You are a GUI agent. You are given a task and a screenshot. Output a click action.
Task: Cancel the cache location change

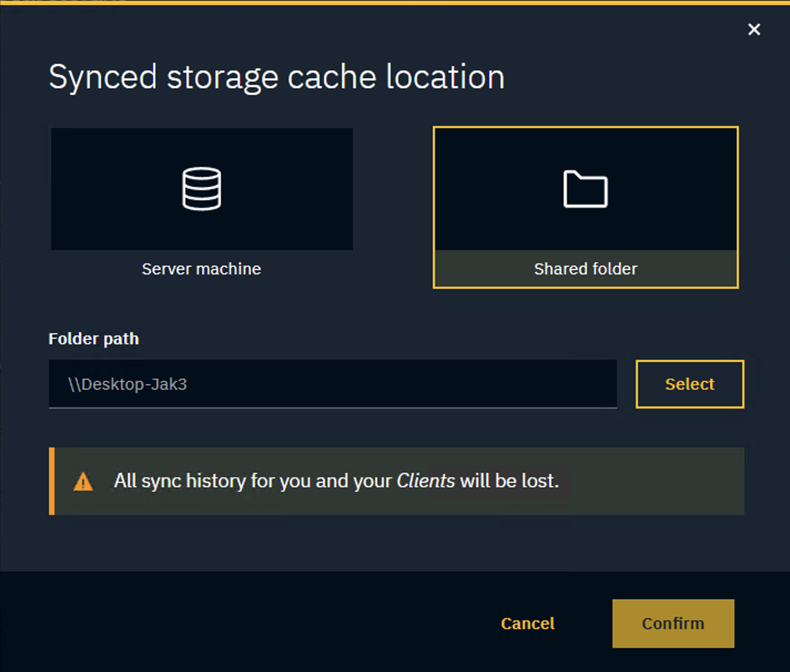click(528, 623)
